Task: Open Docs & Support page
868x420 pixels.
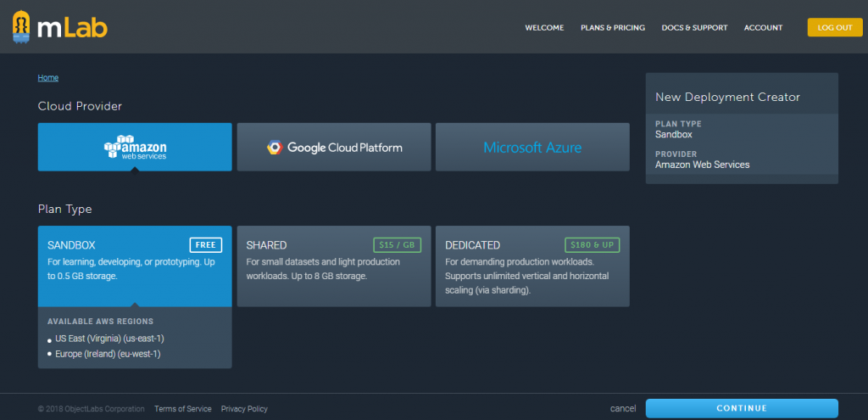Action: coord(694,28)
